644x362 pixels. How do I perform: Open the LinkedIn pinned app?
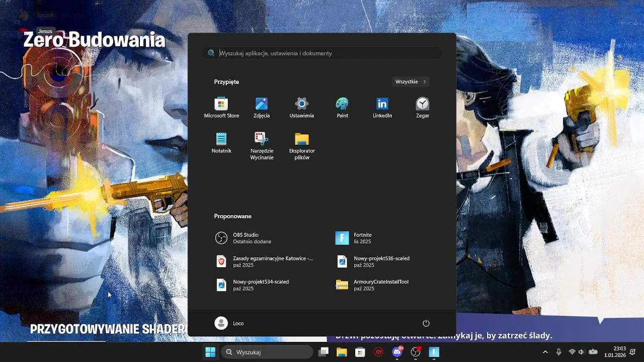(x=382, y=108)
